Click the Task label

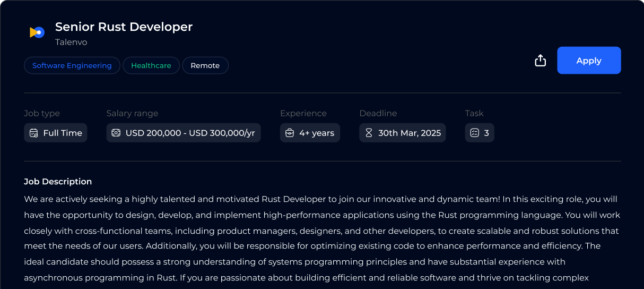point(474,113)
